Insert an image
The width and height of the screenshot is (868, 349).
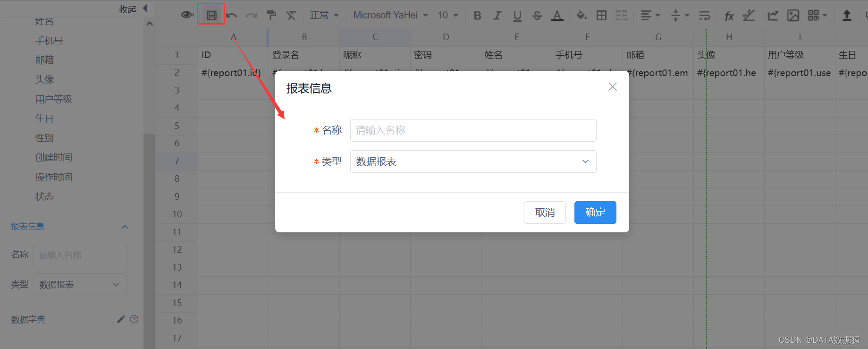click(x=793, y=16)
